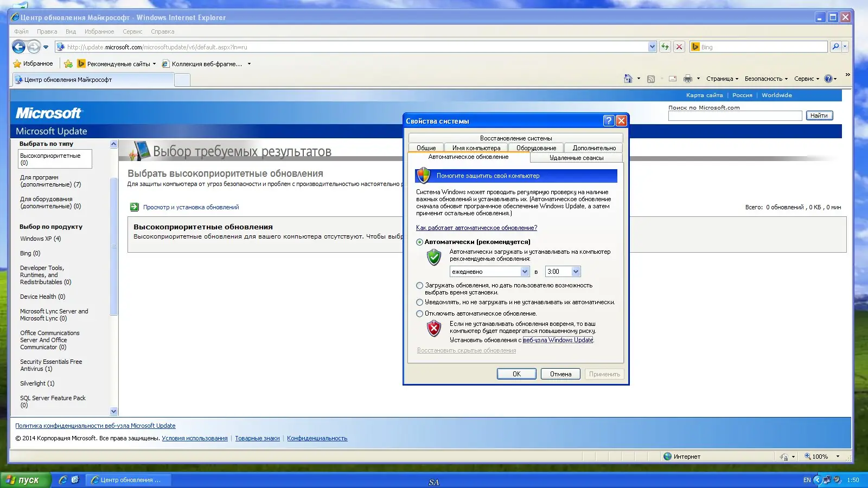Open the zoom level 100% dropdown arrow

tap(838, 457)
